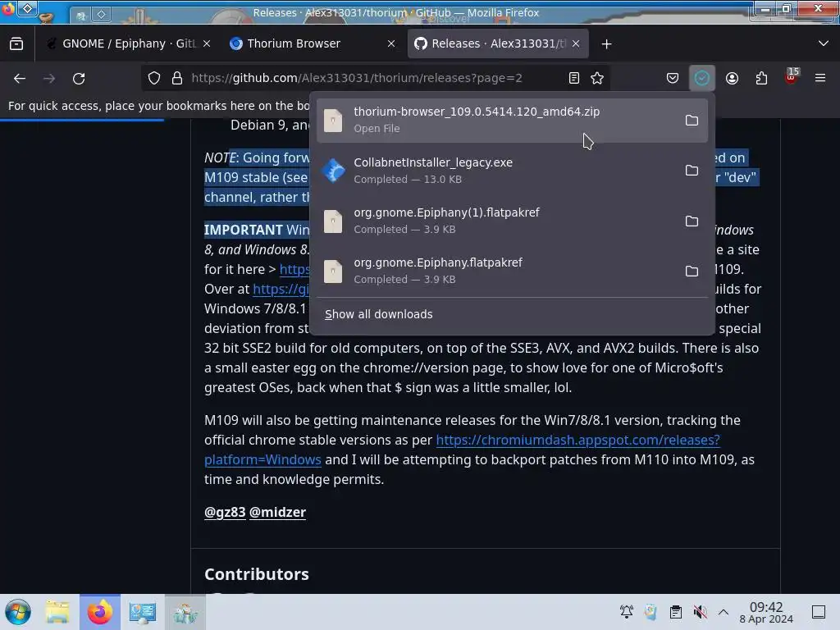Open clipboard tray icon
The height and width of the screenshot is (630, 840).
pyautogui.click(x=676, y=612)
